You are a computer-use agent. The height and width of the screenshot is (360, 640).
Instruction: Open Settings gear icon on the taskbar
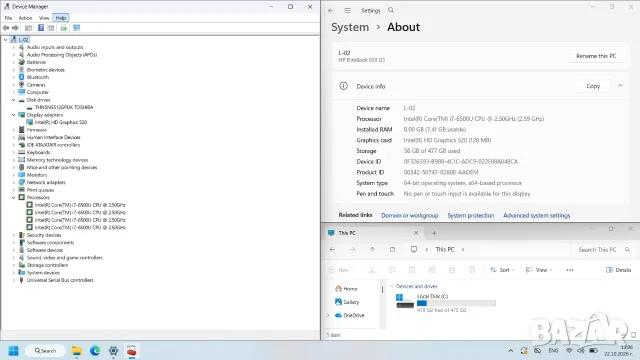[113, 351]
